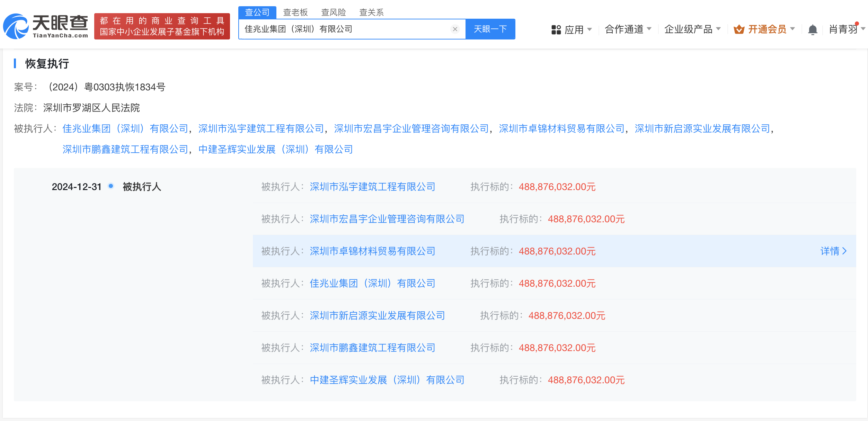Click the TianYanCha logo
Screen dimensions: 868x421
tap(45, 26)
